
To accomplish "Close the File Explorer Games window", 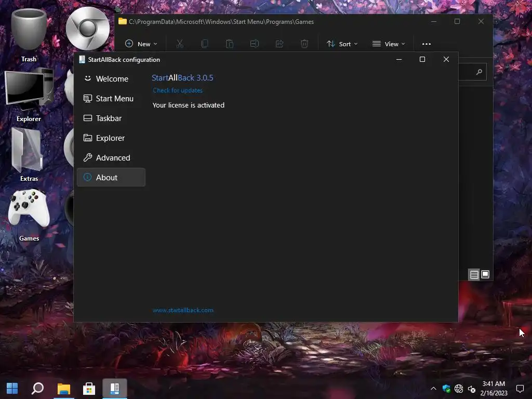I will point(481,21).
